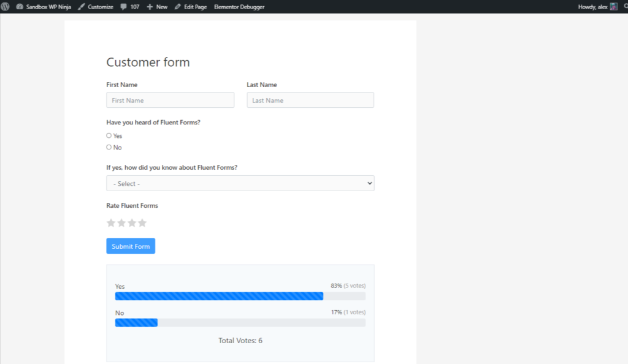Click the No poll result progress bar
Image resolution: width=628 pixels, height=364 pixels.
[x=240, y=322]
